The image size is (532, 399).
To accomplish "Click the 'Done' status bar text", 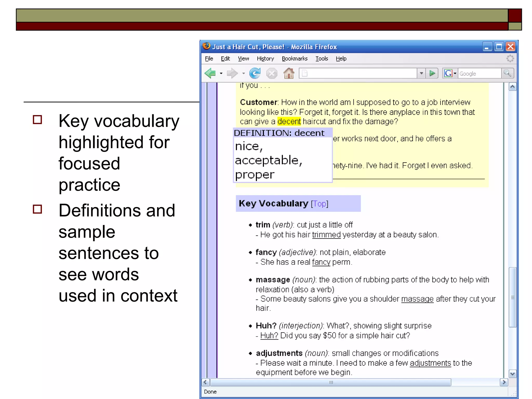I will point(210,392).
